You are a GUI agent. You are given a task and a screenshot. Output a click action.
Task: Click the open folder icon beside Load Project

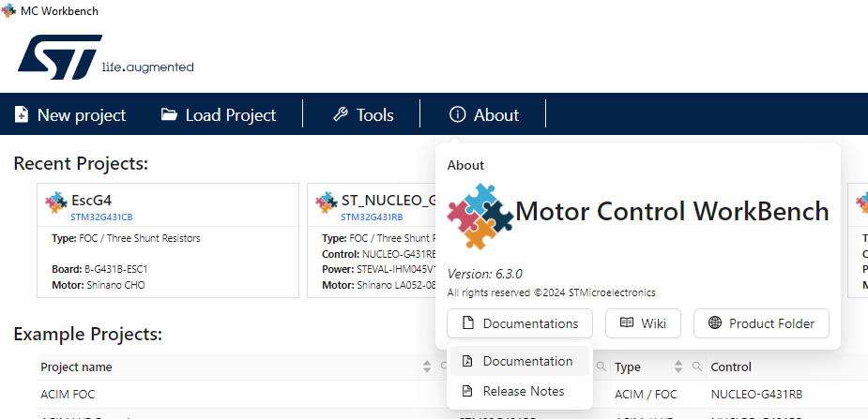tap(169, 114)
